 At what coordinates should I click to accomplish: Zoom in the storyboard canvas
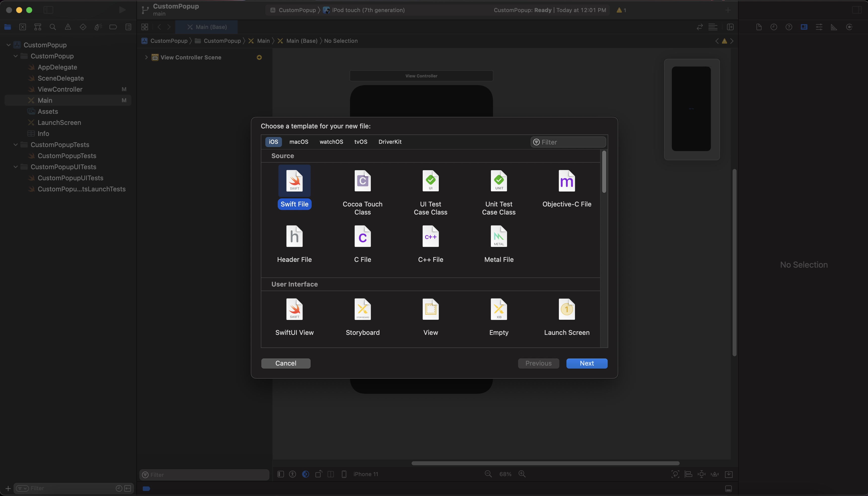(x=522, y=474)
